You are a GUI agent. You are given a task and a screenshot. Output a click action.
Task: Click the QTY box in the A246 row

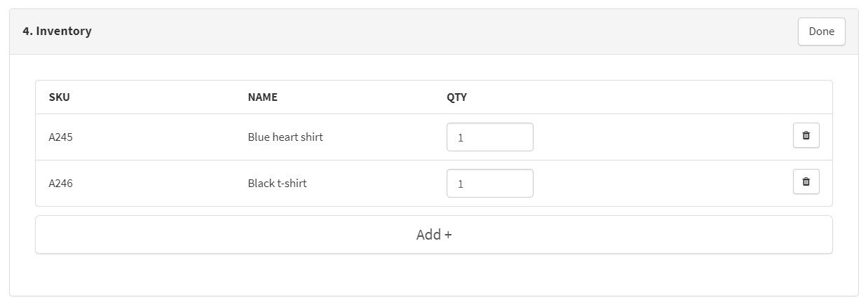(x=489, y=184)
